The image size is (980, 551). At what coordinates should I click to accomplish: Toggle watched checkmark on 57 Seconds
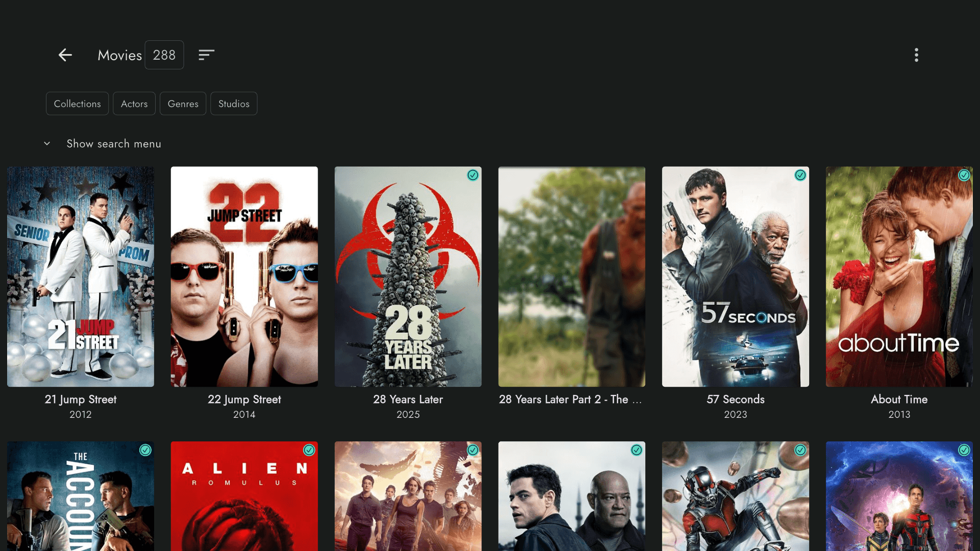(x=800, y=176)
